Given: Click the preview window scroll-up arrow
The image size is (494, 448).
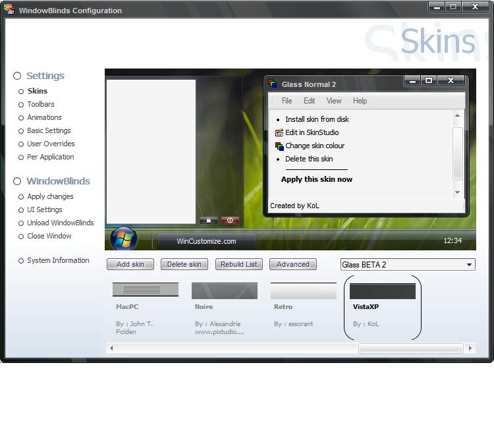Looking at the screenshot, I should pos(458,115).
